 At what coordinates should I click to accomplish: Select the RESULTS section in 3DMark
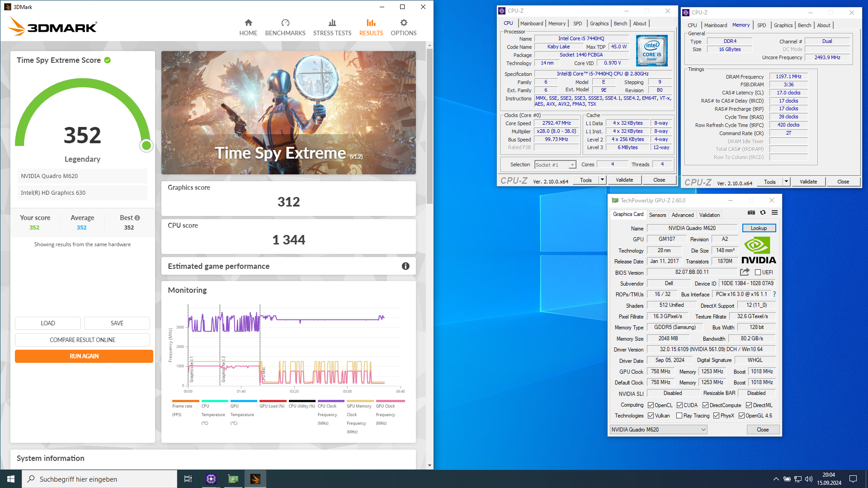coord(371,28)
